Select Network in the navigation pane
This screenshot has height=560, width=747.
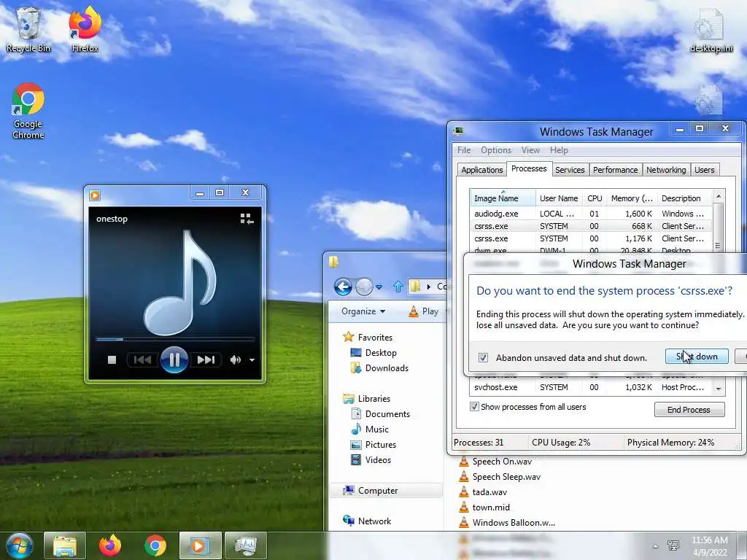tap(368, 521)
